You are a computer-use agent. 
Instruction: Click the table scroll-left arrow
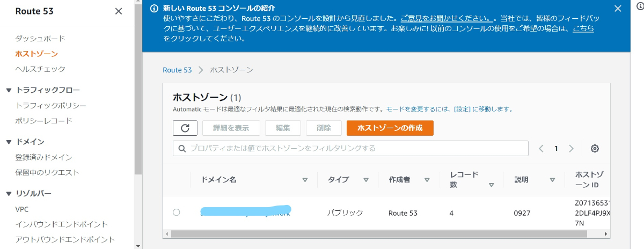(x=166, y=234)
